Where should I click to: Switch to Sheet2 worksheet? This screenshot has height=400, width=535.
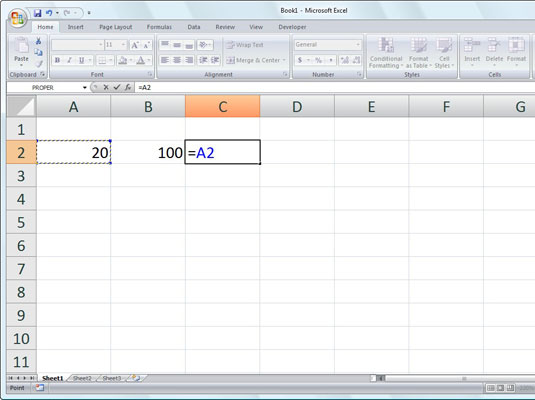(82, 378)
